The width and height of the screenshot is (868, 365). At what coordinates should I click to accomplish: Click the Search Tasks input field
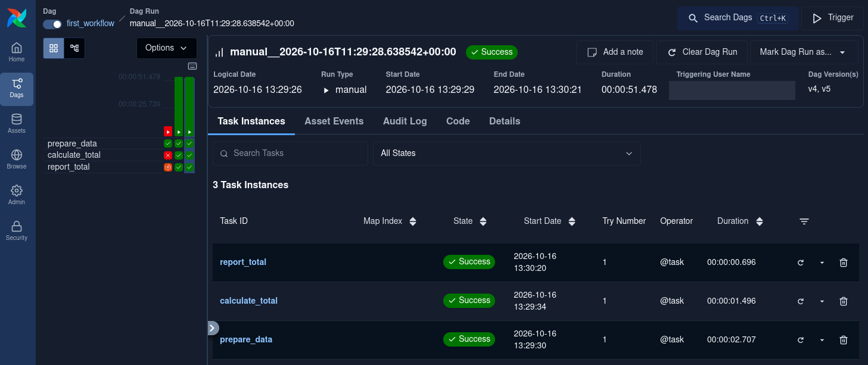point(290,153)
